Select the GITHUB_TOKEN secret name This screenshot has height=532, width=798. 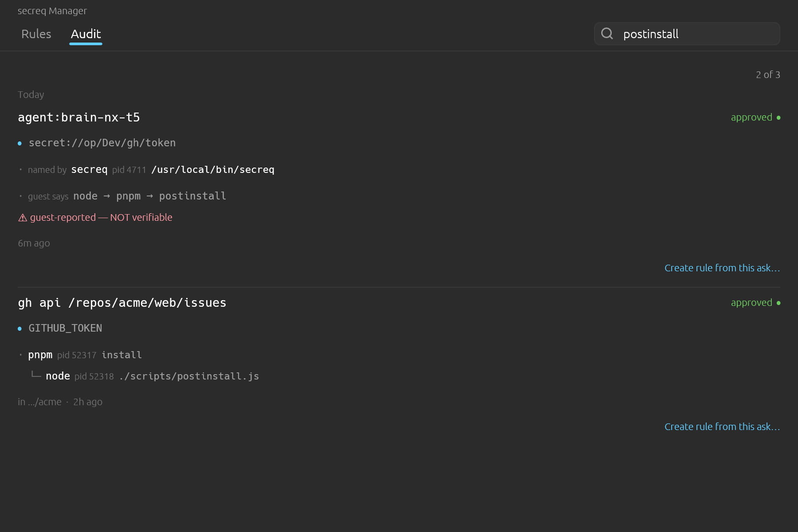65,328
